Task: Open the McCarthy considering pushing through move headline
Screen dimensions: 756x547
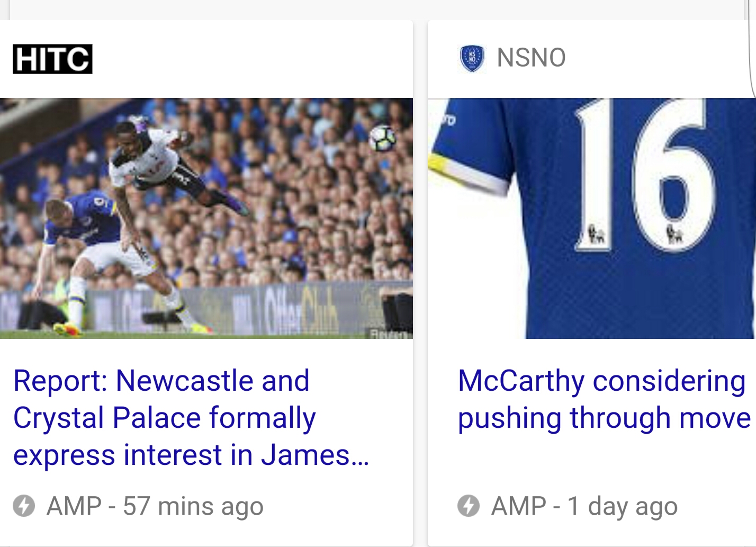Action: [x=604, y=399]
